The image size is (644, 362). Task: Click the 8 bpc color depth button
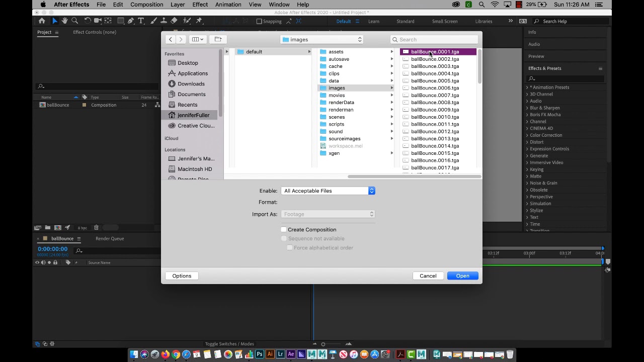[x=82, y=228]
